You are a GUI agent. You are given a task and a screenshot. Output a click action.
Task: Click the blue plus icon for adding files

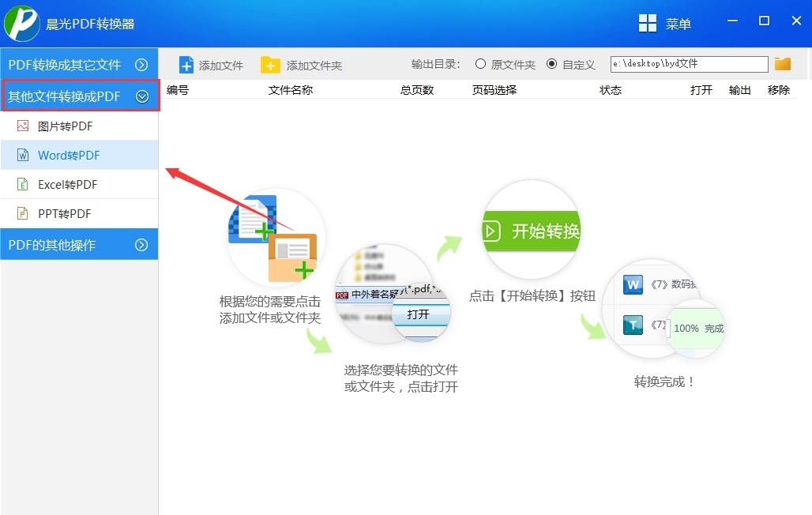(x=187, y=64)
